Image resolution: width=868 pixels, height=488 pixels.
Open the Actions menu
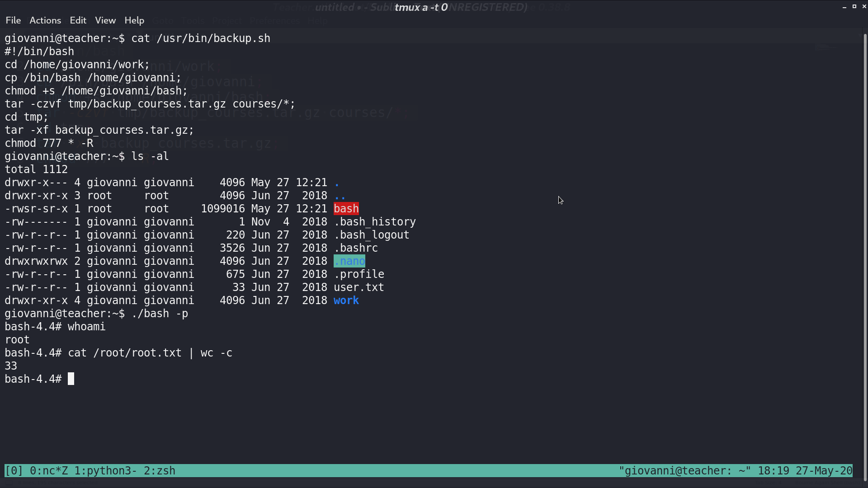[x=45, y=20]
